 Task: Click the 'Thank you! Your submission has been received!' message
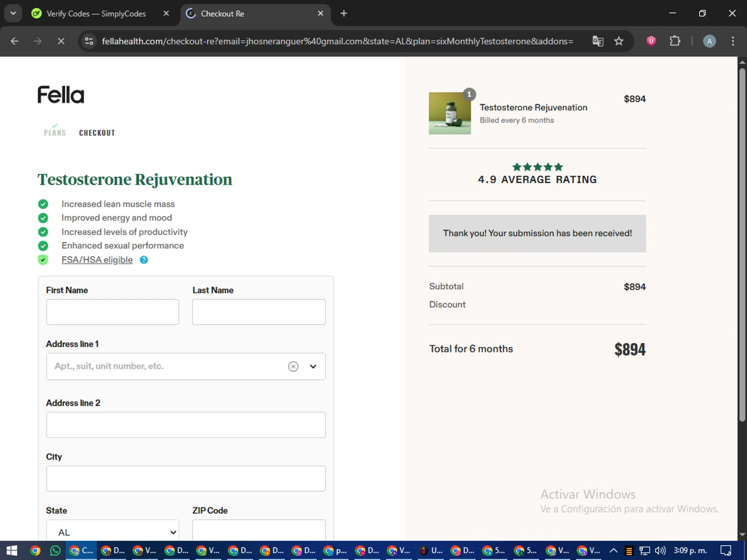(537, 233)
